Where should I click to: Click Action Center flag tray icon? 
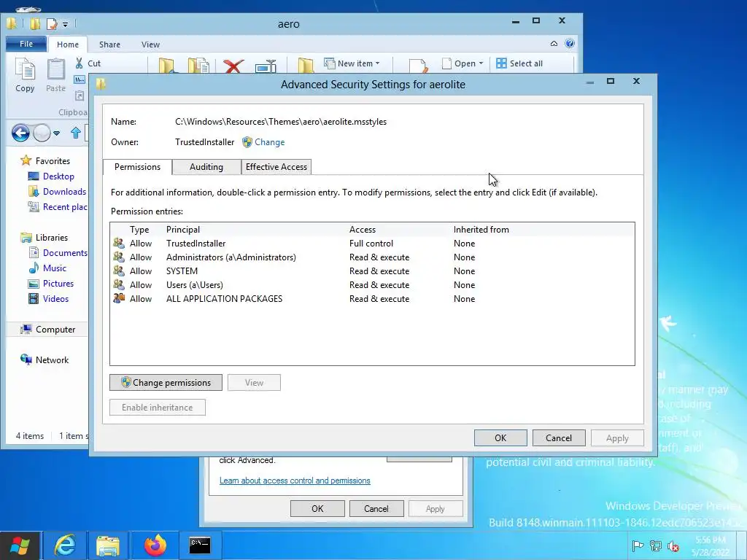(638, 545)
